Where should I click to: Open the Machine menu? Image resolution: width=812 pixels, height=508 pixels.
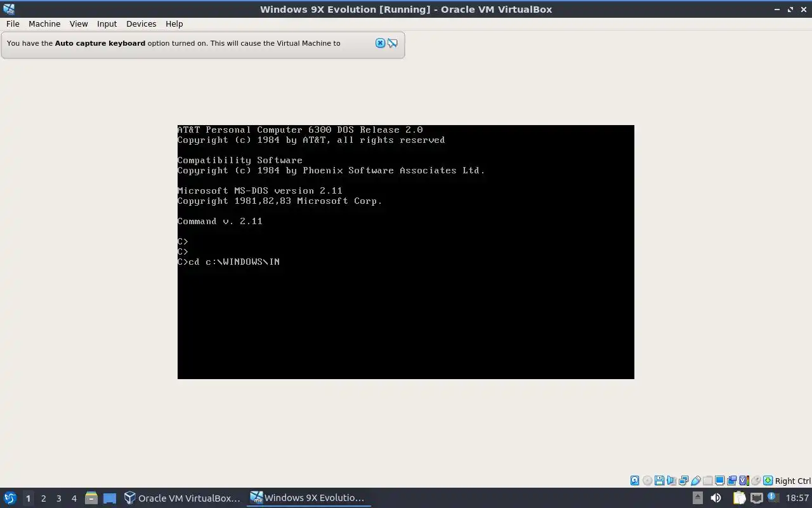click(44, 23)
